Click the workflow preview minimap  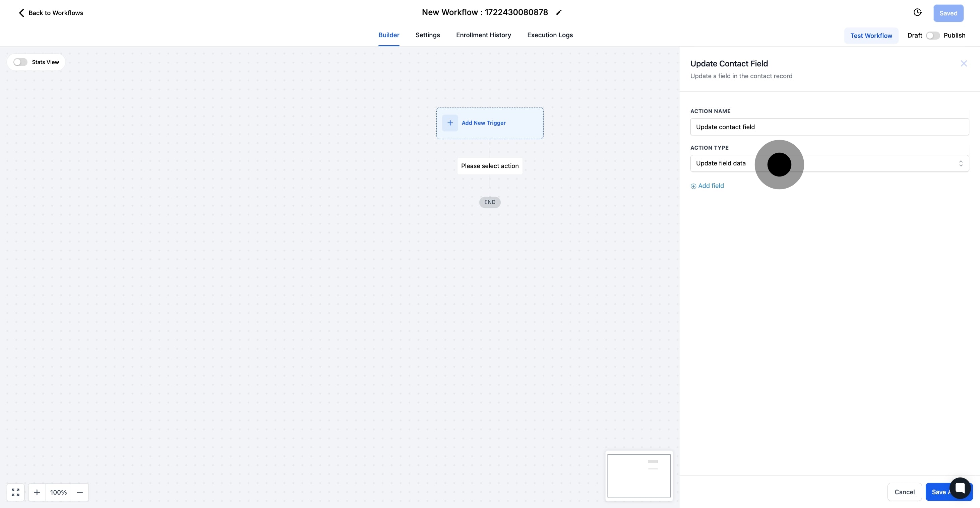[638, 476]
